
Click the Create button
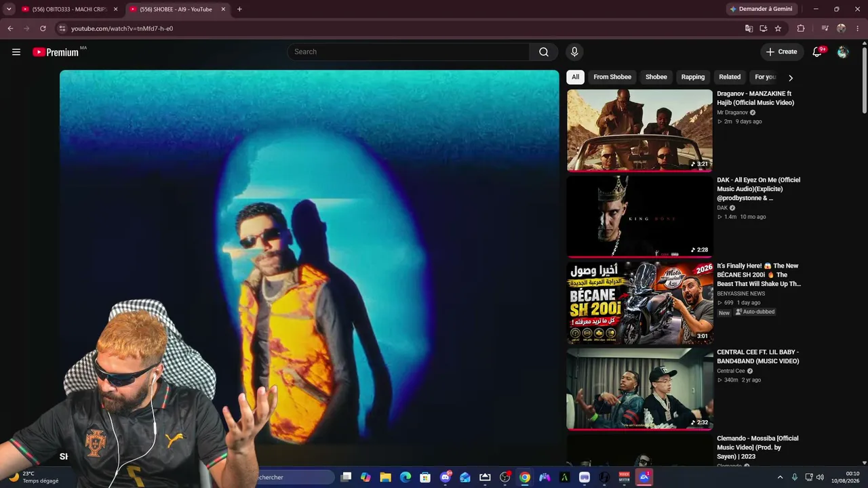pos(782,52)
